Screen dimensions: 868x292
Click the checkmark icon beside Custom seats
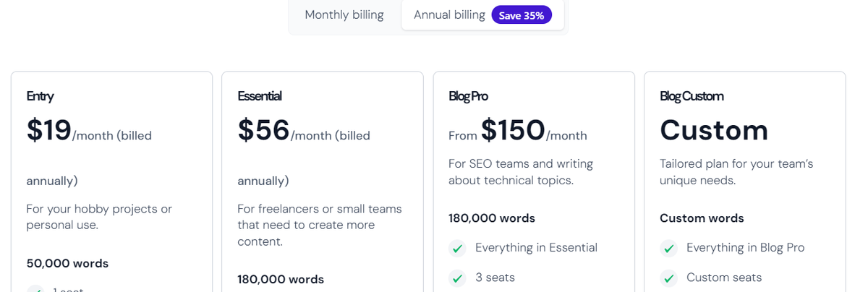click(x=668, y=278)
